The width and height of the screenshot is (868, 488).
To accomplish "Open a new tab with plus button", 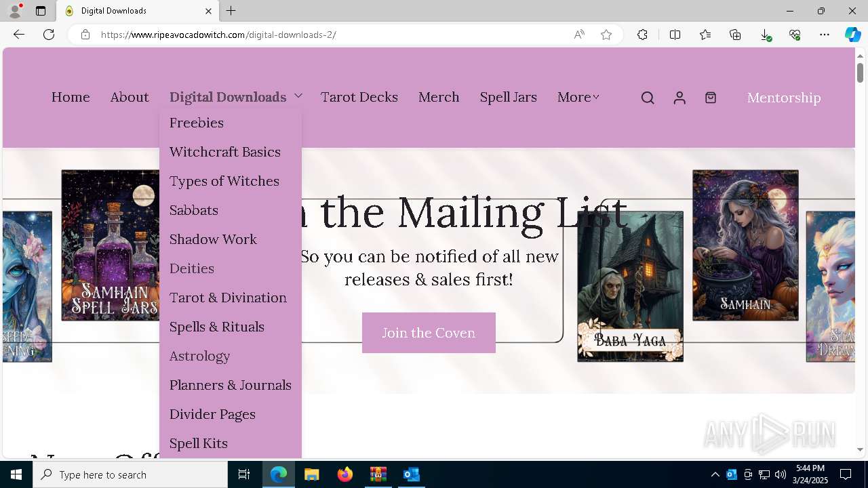I will [x=231, y=11].
